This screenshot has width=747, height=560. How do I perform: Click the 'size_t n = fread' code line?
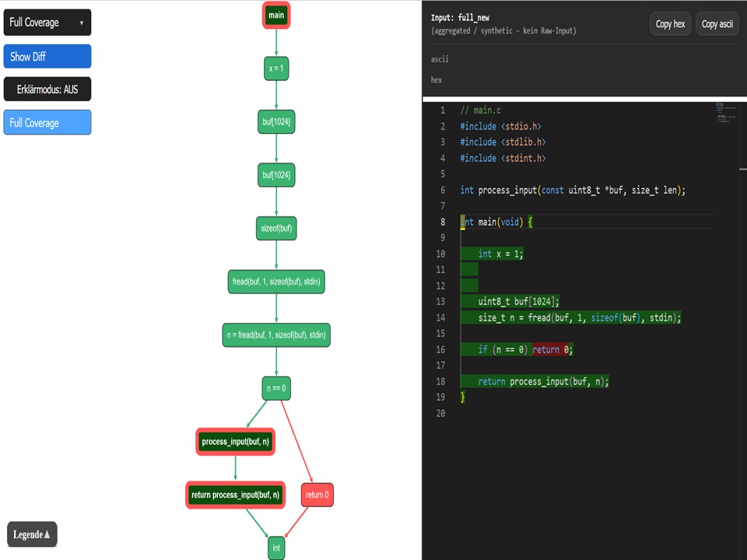click(580, 317)
